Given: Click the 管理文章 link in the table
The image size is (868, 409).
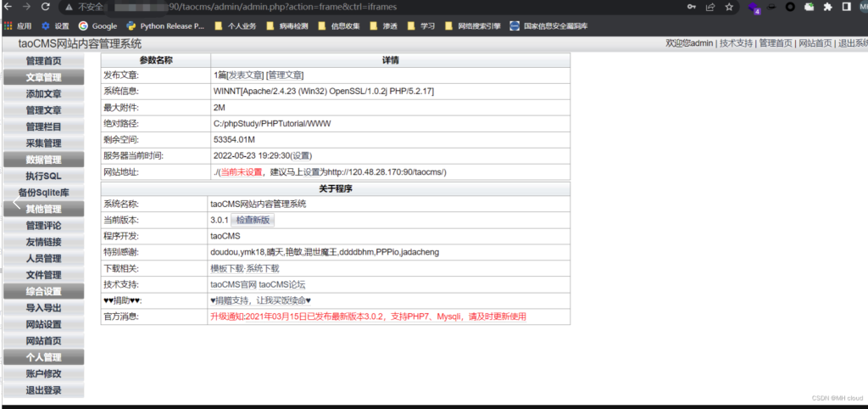Looking at the screenshot, I should pos(285,76).
